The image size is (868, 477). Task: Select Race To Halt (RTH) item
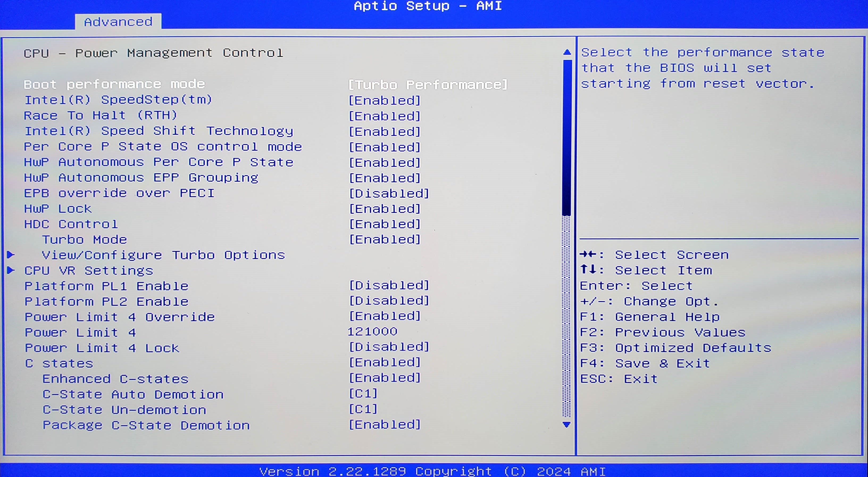(x=101, y=115)
